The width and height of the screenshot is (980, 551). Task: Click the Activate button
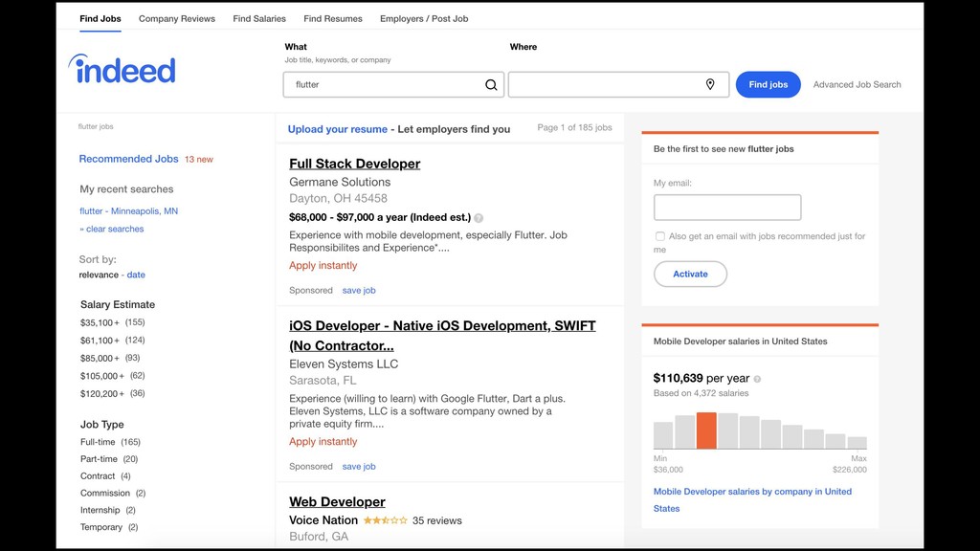690,275
